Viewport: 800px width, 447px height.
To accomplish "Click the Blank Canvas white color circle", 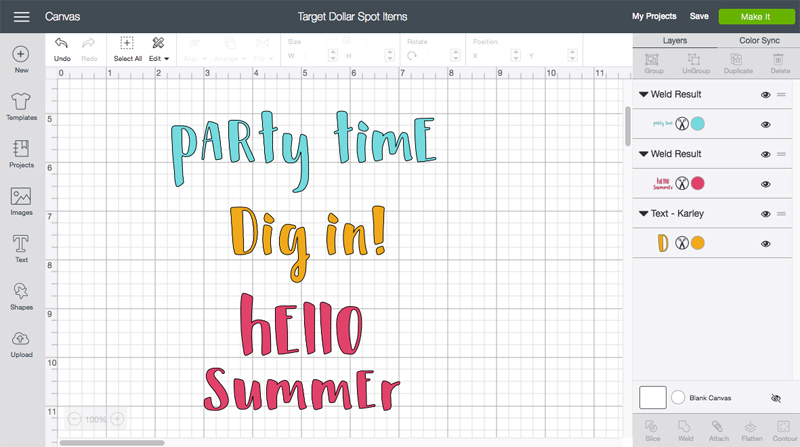I will coord(678,398).
